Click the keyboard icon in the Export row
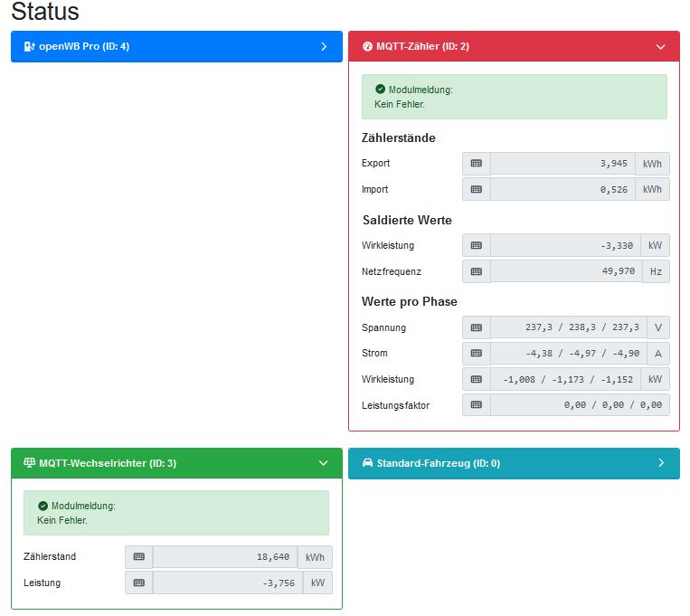The width and height of the screenshot is (690, 616). pos(477,164)
